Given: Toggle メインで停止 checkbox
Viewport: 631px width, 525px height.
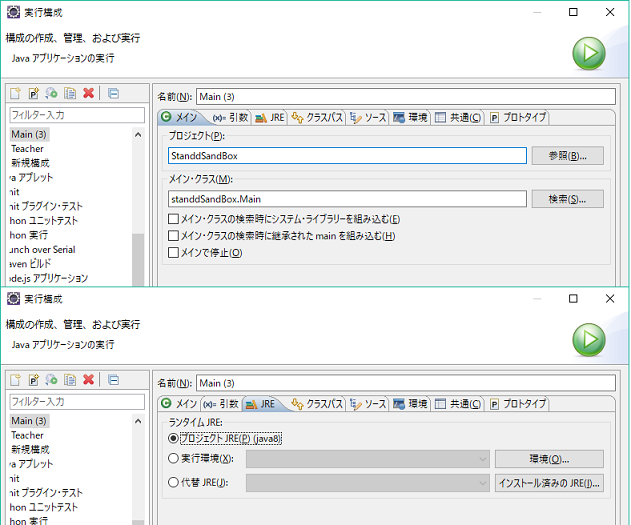Looking at the screenshot, I should pos(173,253).
